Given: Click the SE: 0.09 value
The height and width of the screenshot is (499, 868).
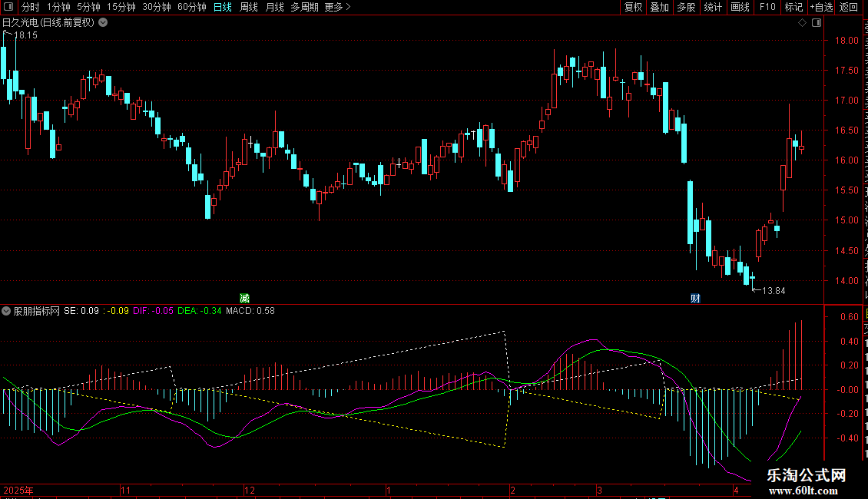Looking at the screenshot, I should 81,311.
